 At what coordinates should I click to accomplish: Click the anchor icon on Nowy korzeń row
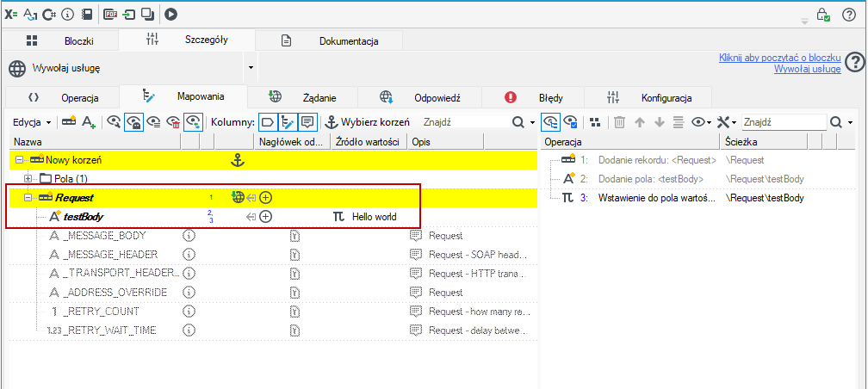click(237, 160)
